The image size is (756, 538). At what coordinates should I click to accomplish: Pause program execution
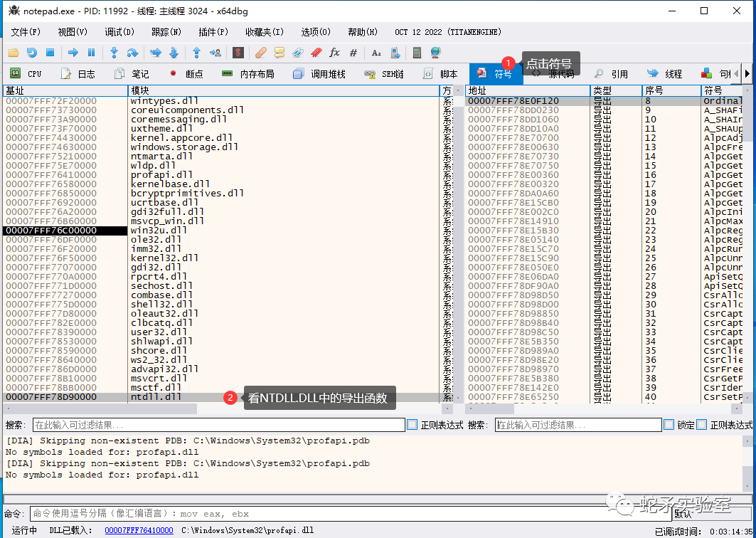90,52
